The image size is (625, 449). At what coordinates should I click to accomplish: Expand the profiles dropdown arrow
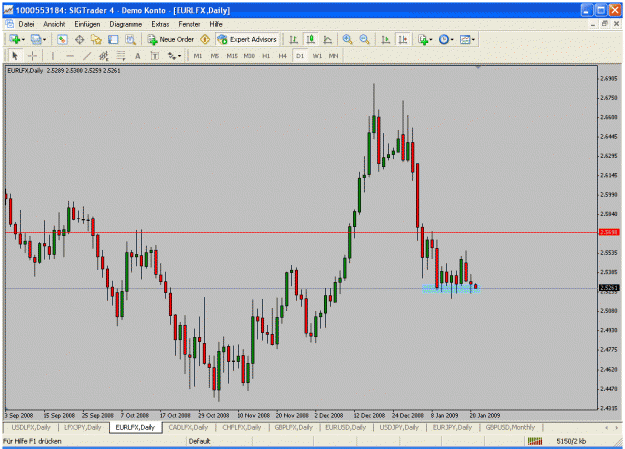pyautogui.click(x=44, y=39)
